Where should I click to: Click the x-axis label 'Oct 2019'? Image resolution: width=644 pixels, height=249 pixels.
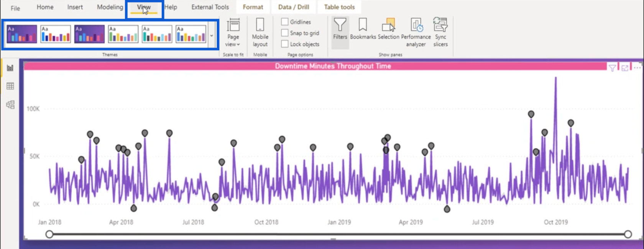click(x=556, y=222)
